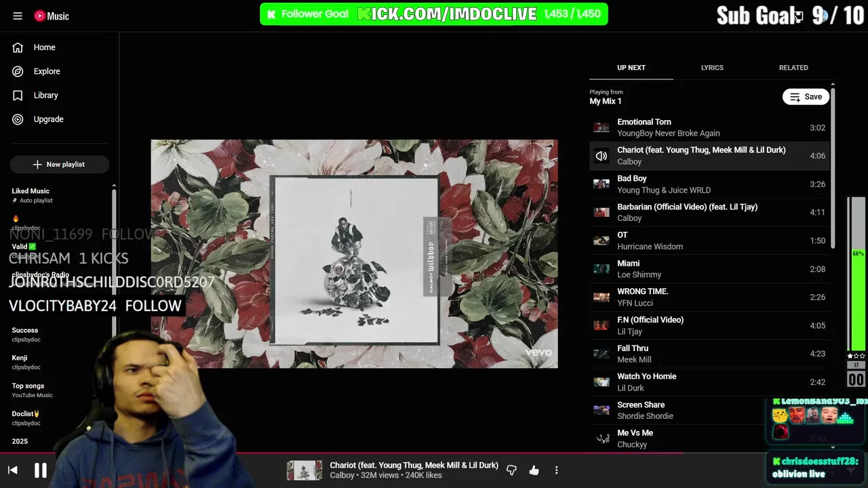Click the Chariot thumbnail in player bar
Screen dimensions: 868x488
tap(304, 470)
